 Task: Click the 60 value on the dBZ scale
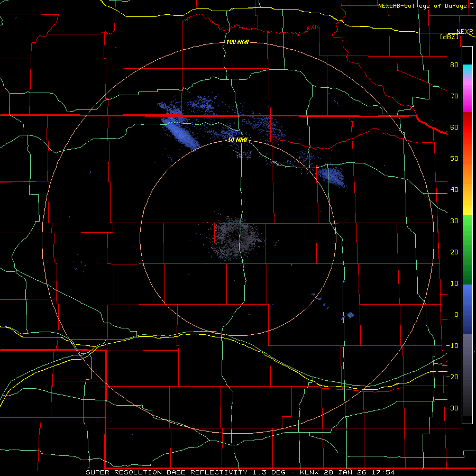click(x=454, y=127)
